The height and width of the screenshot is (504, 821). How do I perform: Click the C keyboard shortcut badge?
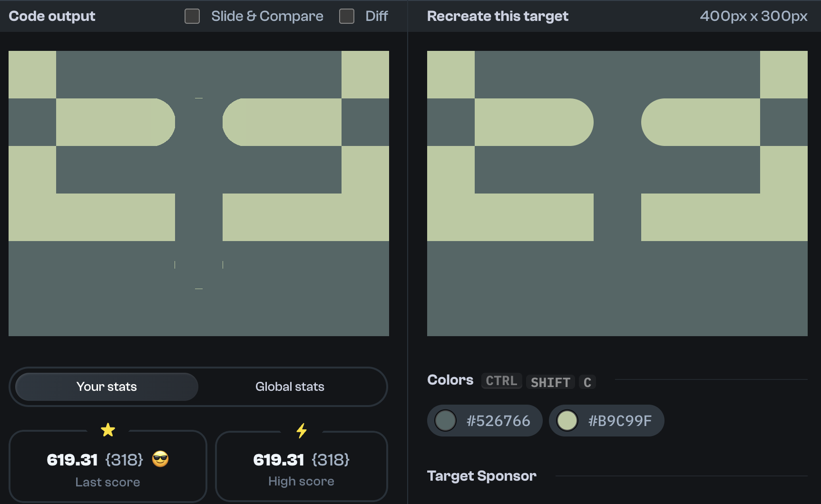click(x=587, y=382)
